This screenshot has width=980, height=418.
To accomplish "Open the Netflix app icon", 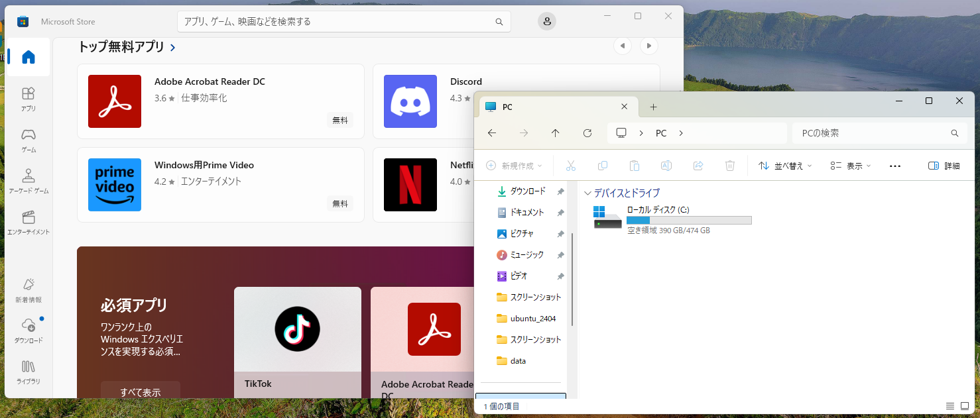I will (410, 185).
